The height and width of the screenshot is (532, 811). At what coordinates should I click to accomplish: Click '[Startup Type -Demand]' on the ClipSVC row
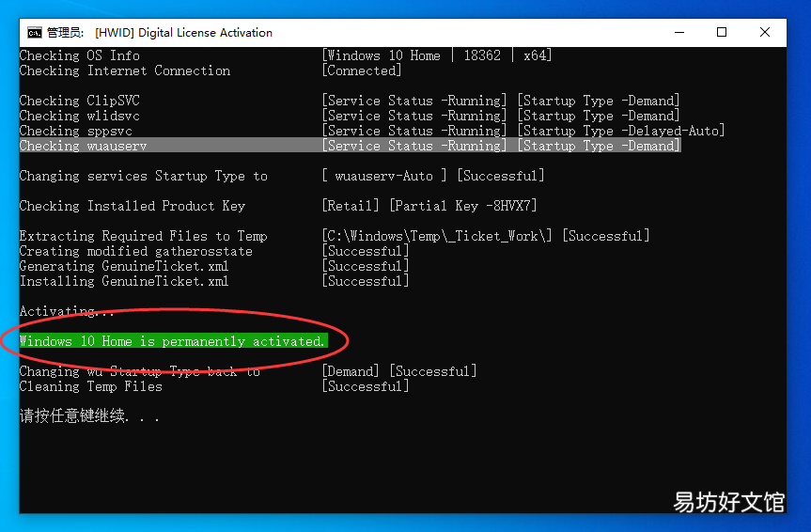point(599,101)
